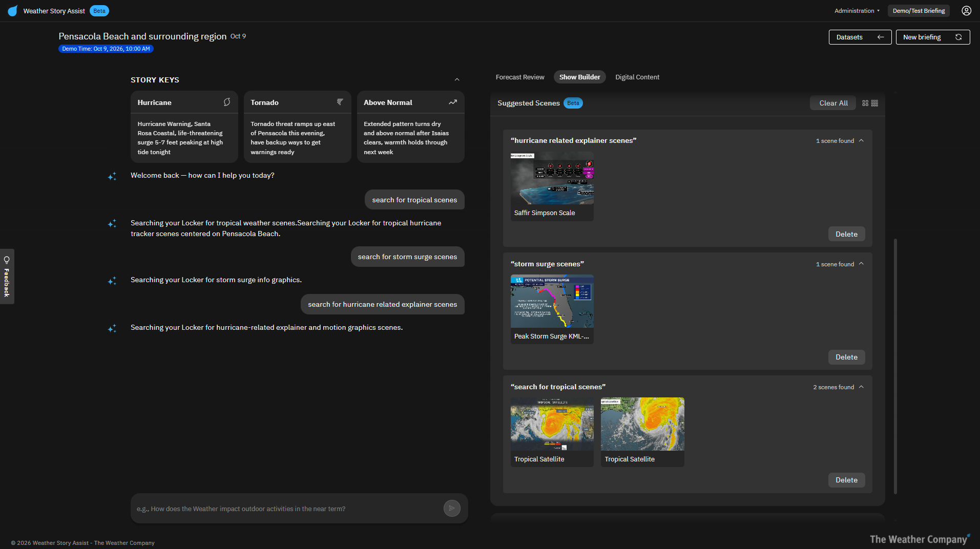This screenshot has width=980, height=549.
Task: Delete the storm surge scenes group
Action: pos(846,357)
